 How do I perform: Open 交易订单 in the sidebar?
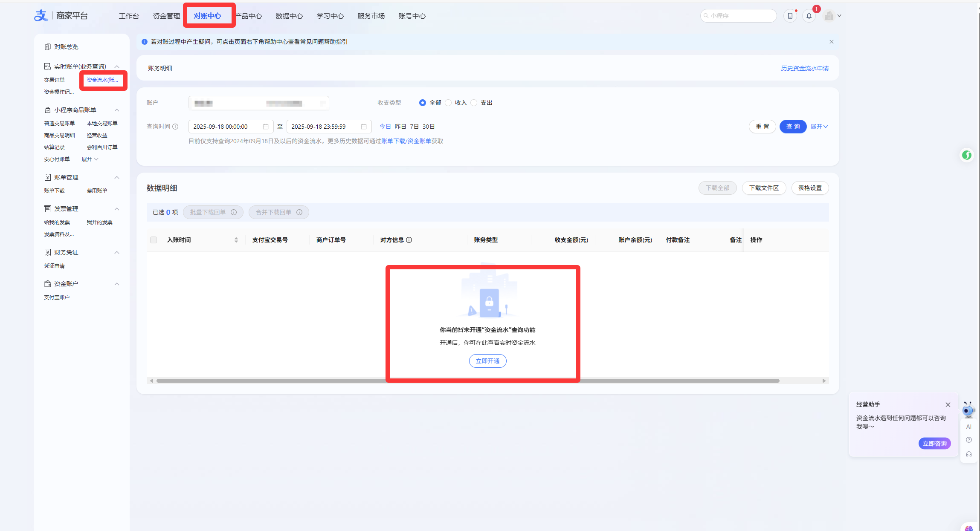[x=54, y=80]
